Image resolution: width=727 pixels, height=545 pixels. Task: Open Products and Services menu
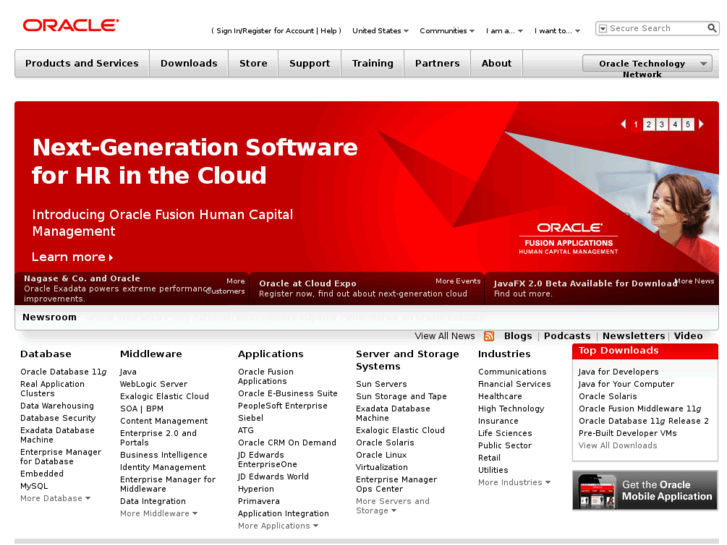[x=82, y=63]
